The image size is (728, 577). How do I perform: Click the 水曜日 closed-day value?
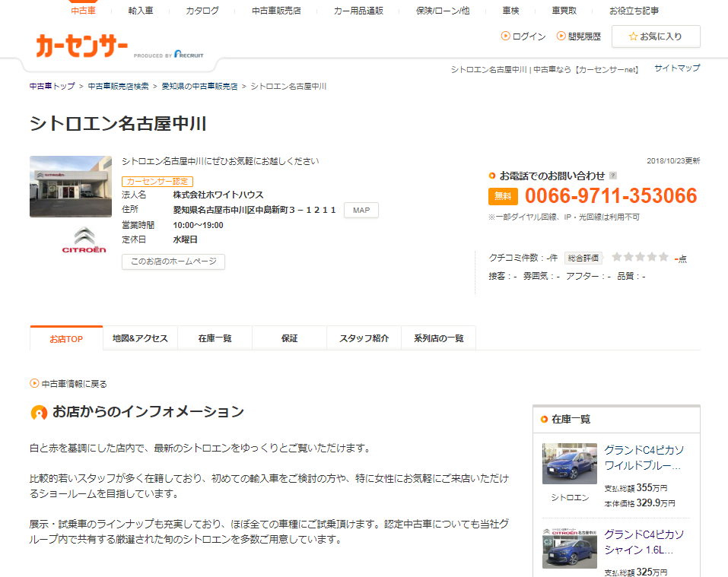[x=186, y=239]
